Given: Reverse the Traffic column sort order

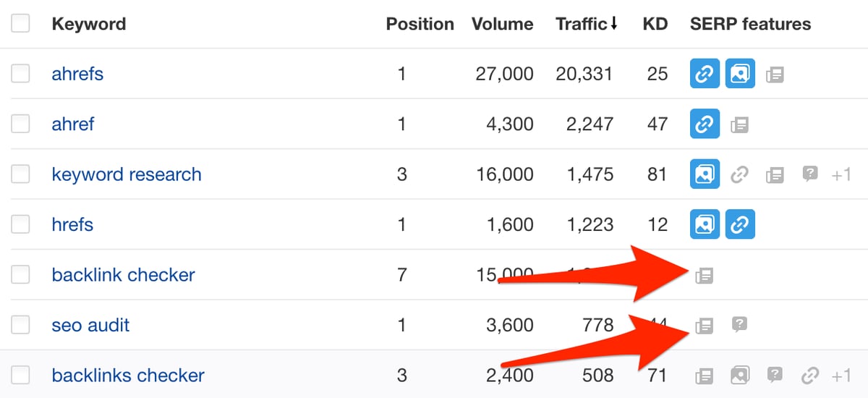Looking at the screenshot, I should click(587, 24).
